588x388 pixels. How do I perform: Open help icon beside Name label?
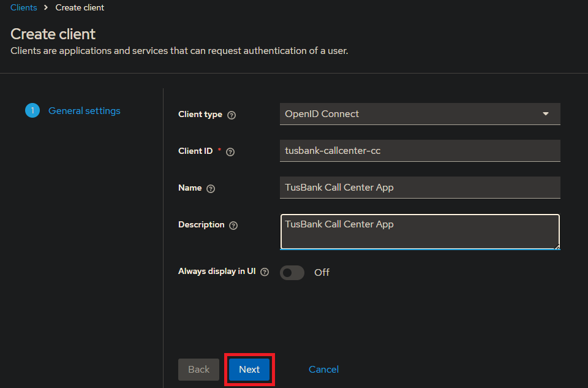click(211, 189)
